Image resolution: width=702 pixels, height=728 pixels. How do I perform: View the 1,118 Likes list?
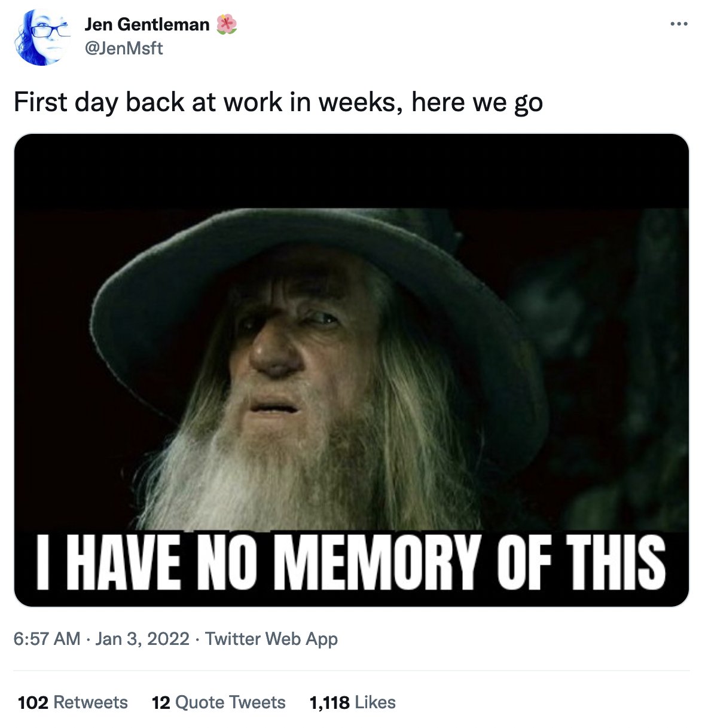(353, 702)
